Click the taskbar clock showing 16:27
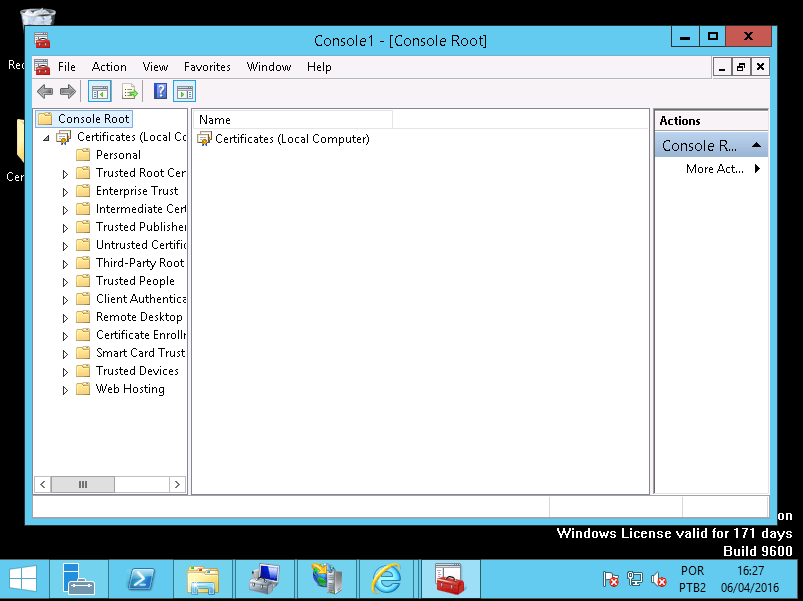 click(x=750, y=579)
